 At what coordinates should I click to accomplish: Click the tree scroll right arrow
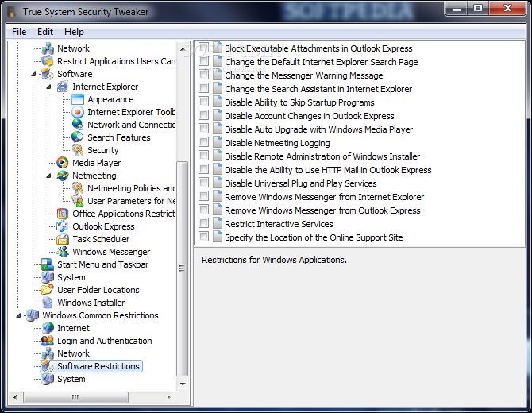(168, 397)
